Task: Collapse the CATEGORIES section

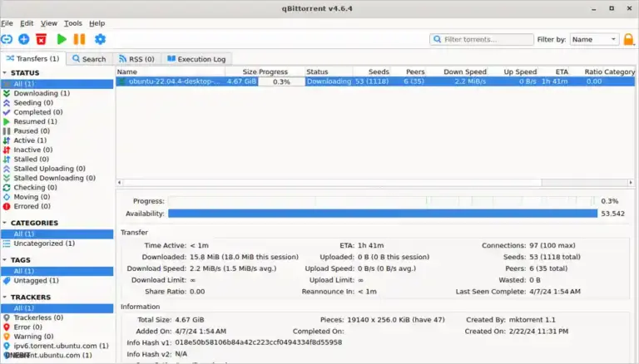Action: (4, 223)
